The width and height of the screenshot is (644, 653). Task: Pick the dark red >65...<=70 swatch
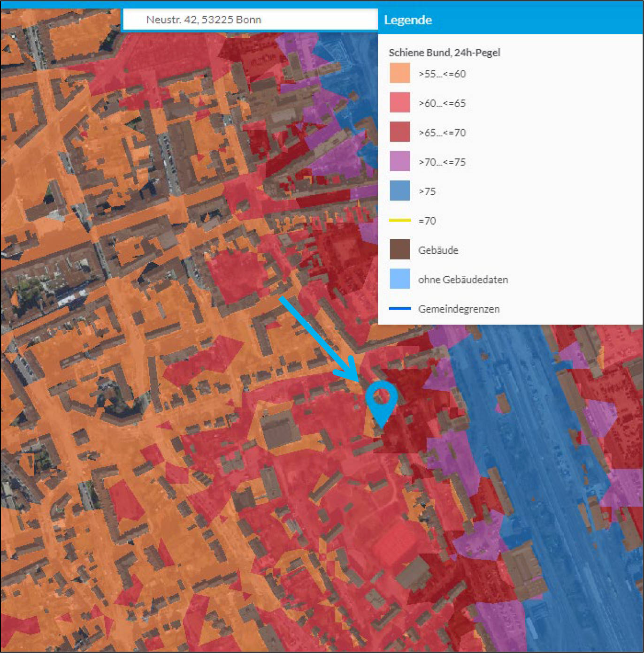tap(399, 132)
